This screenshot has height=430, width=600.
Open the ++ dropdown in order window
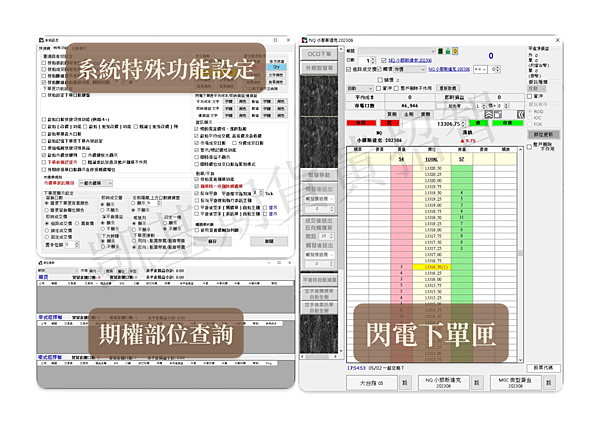(480, 69)
